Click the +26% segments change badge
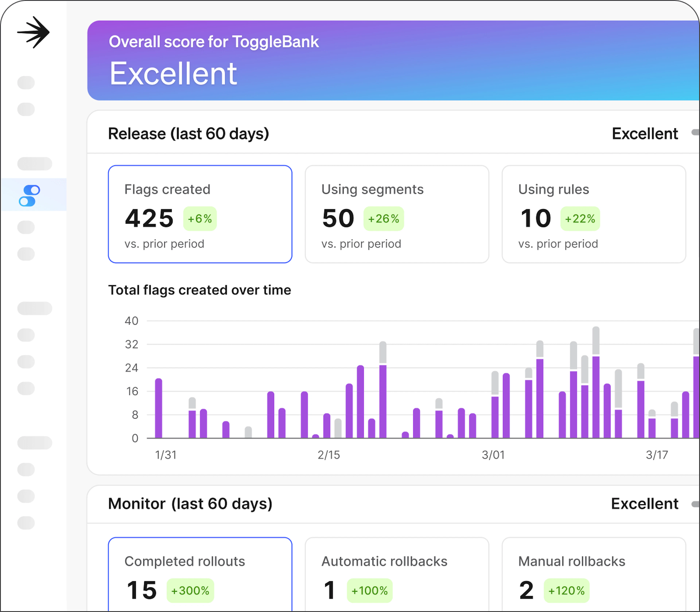This screenshot has height=612, width=700. pos(384,219)
